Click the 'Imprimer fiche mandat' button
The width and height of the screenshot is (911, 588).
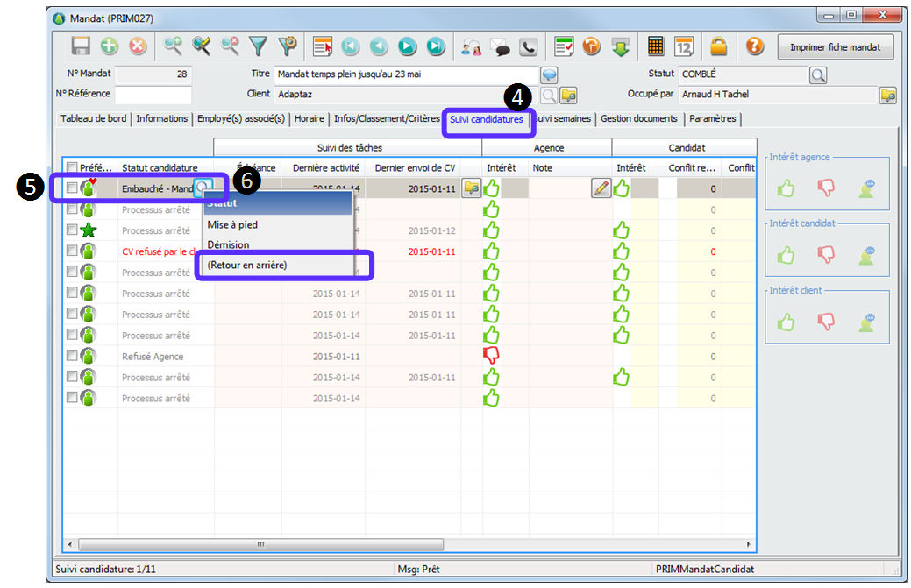(835, 47)
